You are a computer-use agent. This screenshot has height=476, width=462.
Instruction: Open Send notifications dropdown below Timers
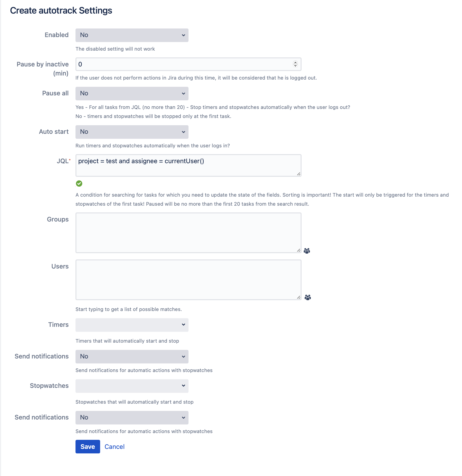click(x=132, y=356)
